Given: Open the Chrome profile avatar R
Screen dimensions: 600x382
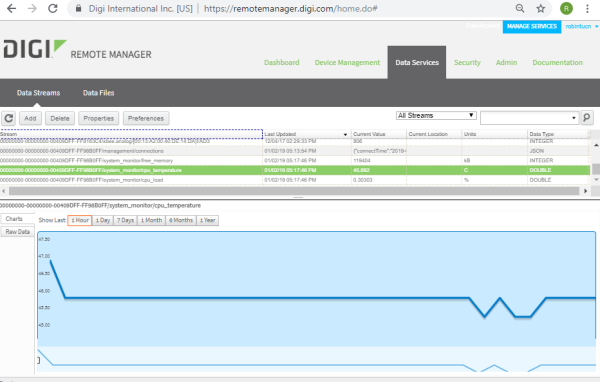Looking at the screenshot, I should tap(566, 8).
